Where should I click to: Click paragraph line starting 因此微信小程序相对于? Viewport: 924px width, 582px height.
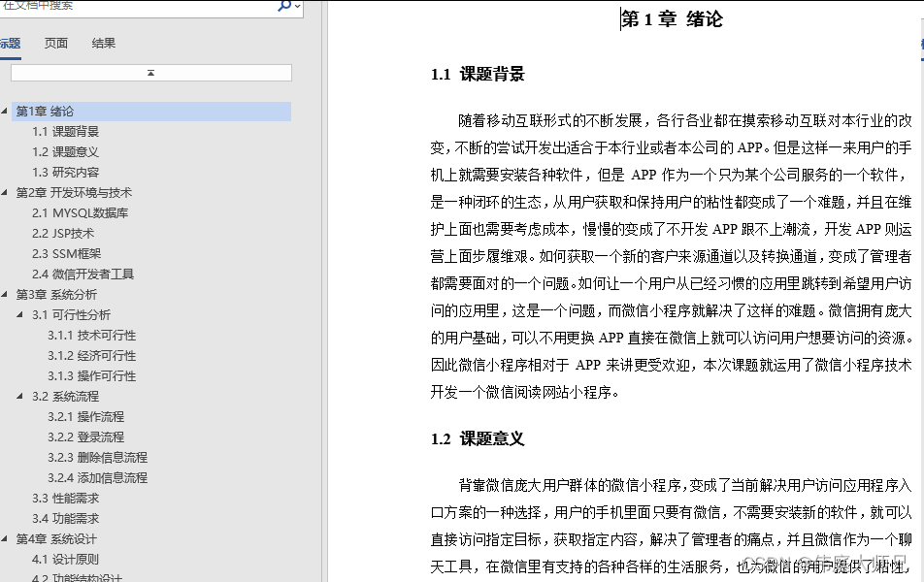(672, 366)
